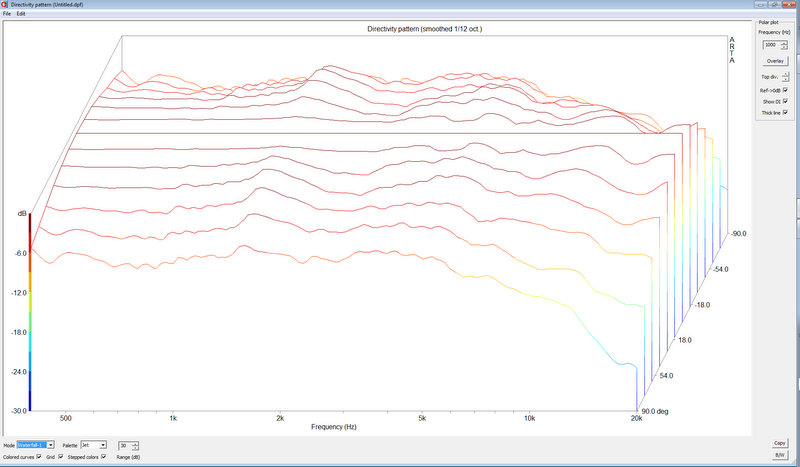Open the Mode dropdown
The width and height of the screenshot is (800, 467).
click(51, 444)
